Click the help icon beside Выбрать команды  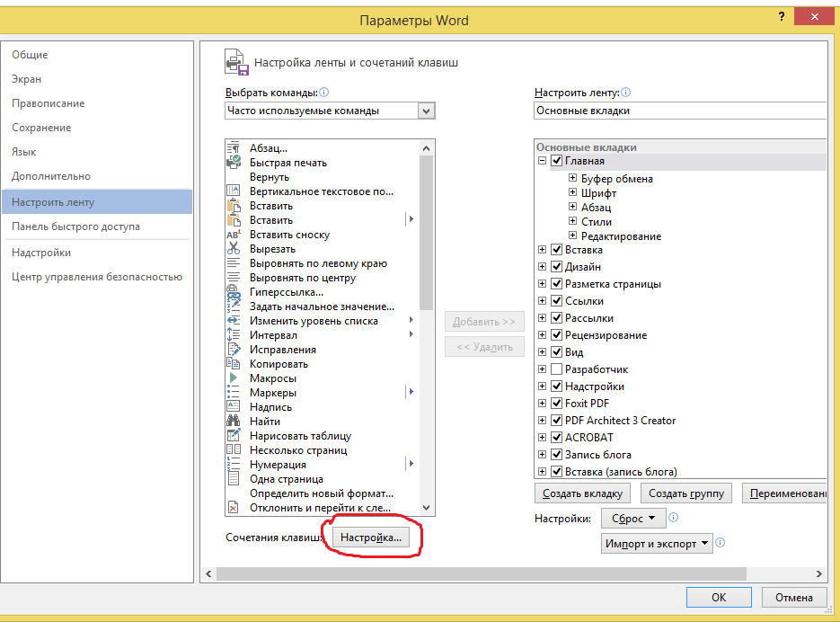coord(324,92)
